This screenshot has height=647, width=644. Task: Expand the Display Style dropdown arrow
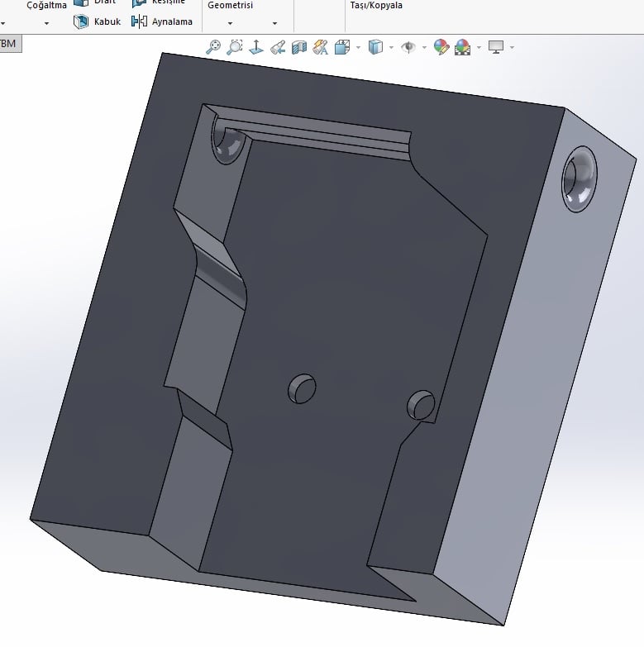391,47
